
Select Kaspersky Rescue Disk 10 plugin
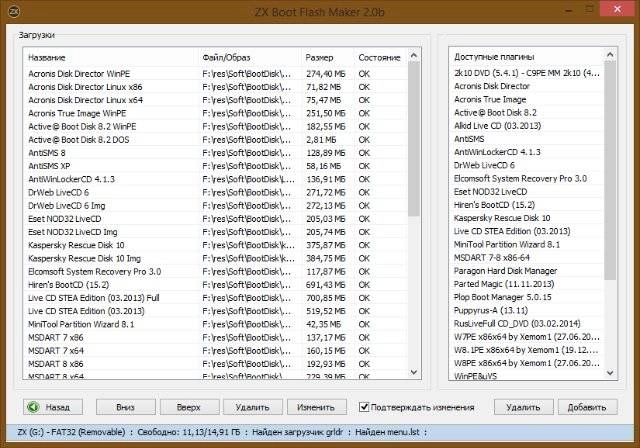[x=527, y=218]
